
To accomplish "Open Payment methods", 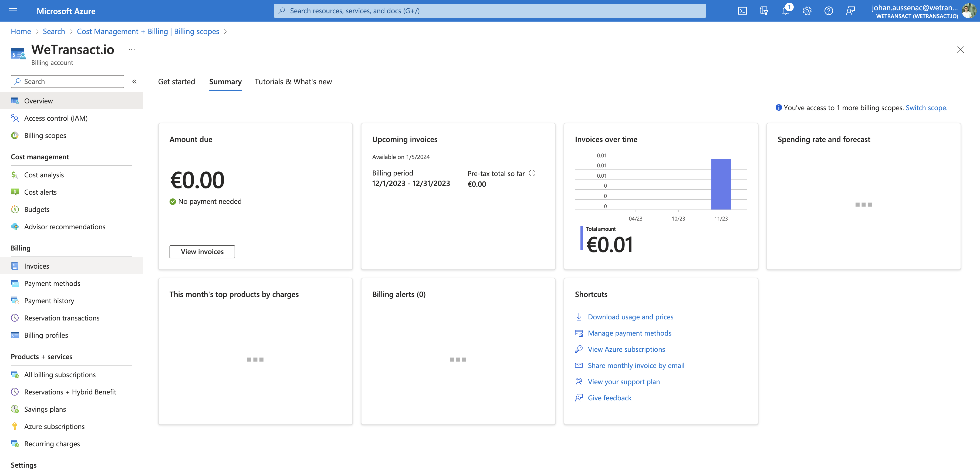I will (x=72, y=283).
